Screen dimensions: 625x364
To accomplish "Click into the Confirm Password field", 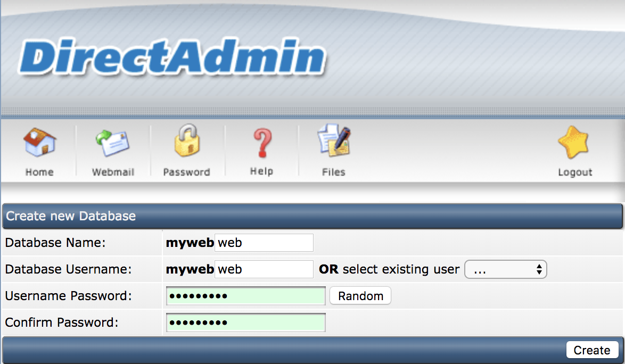I will click(245, 322).
